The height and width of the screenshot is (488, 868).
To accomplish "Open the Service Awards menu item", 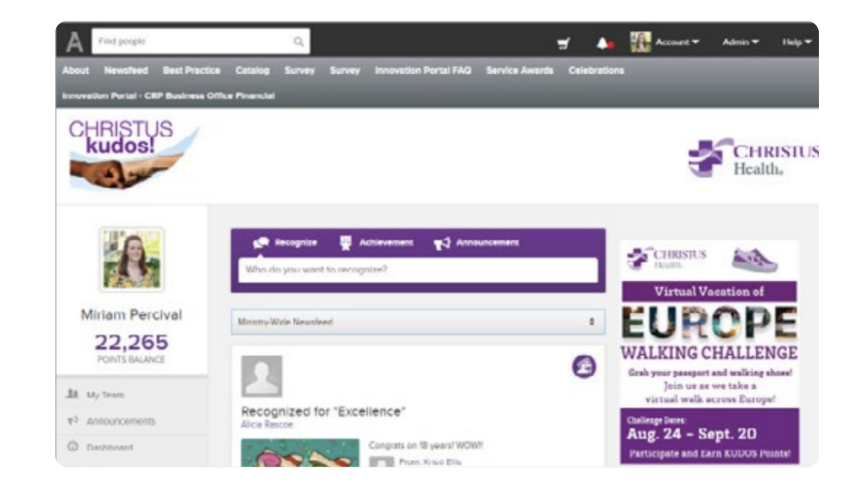I will [x=519, y=70].
